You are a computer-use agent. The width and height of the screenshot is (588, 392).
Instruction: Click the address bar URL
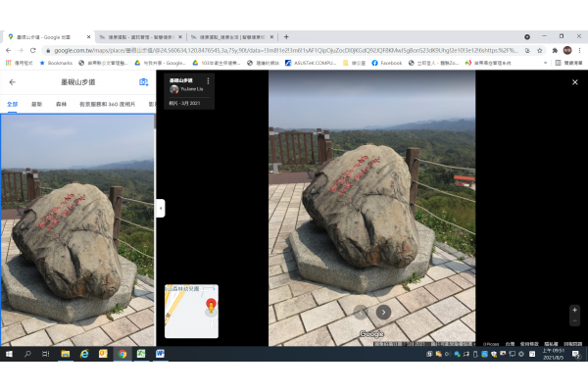[x=286, y=50]
